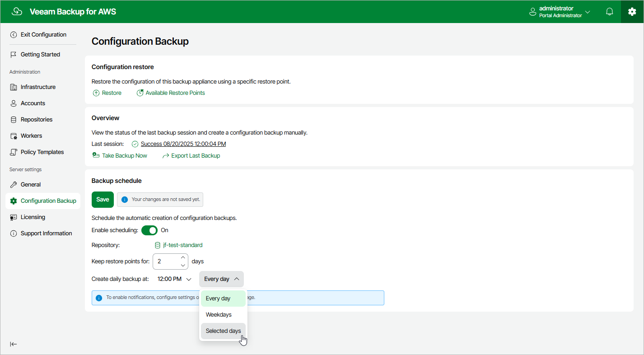The width and height of the screenshot is (644, 355).
Task: Open the Policy Templates section
Action: (x=42, y=152)
